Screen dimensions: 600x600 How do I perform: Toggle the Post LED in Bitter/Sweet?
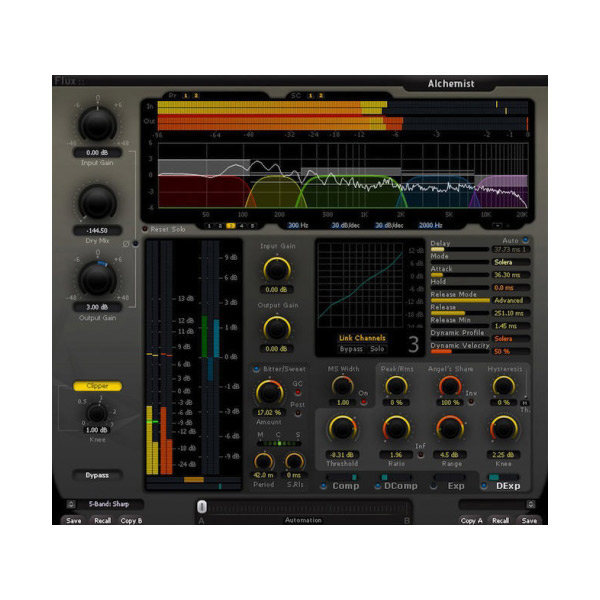pyautogui.click(x=297, y=413)
